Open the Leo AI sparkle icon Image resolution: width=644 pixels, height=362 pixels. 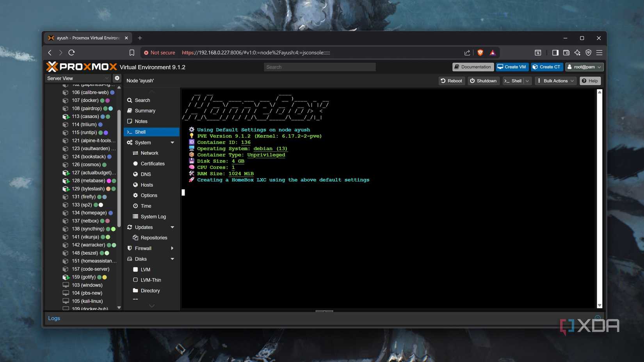[577, 53]
